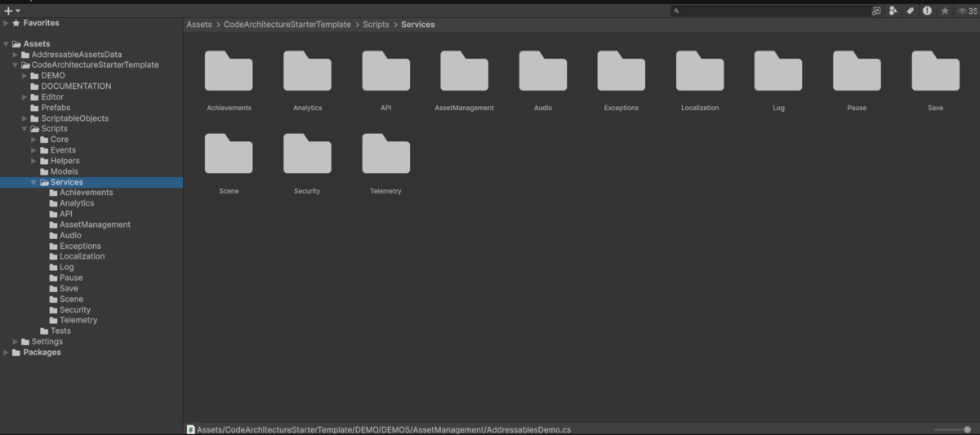Expand the Core folder arrow
The height and width of the screenshot is (435, 980).
point(34,140)
